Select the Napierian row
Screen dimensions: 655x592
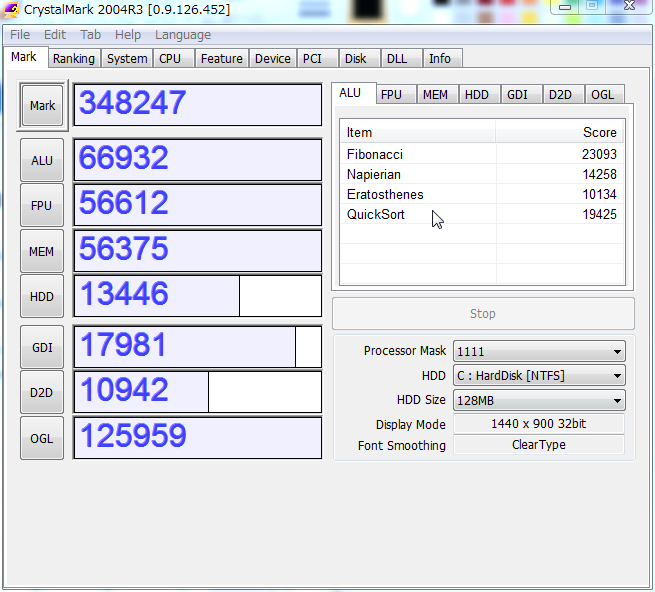(482, 174)
